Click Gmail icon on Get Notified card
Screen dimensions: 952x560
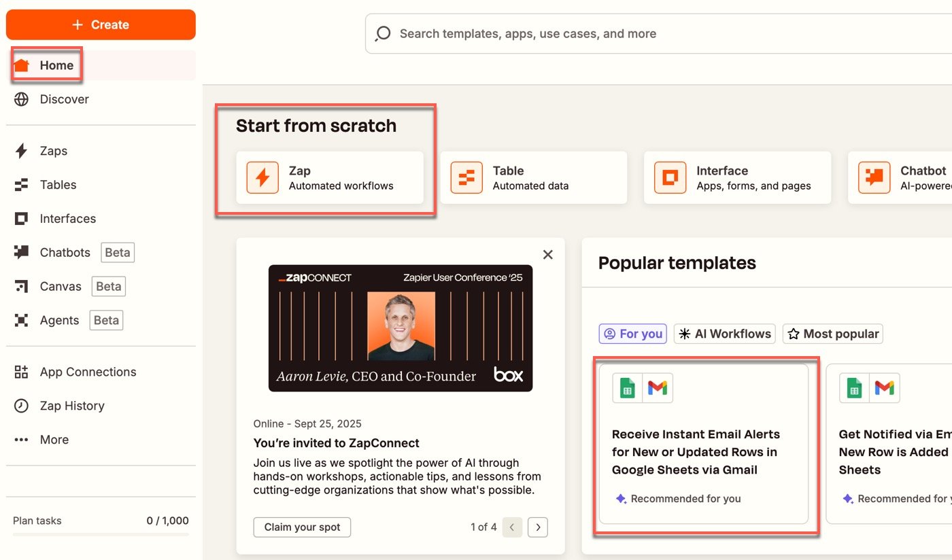point(885,388)
